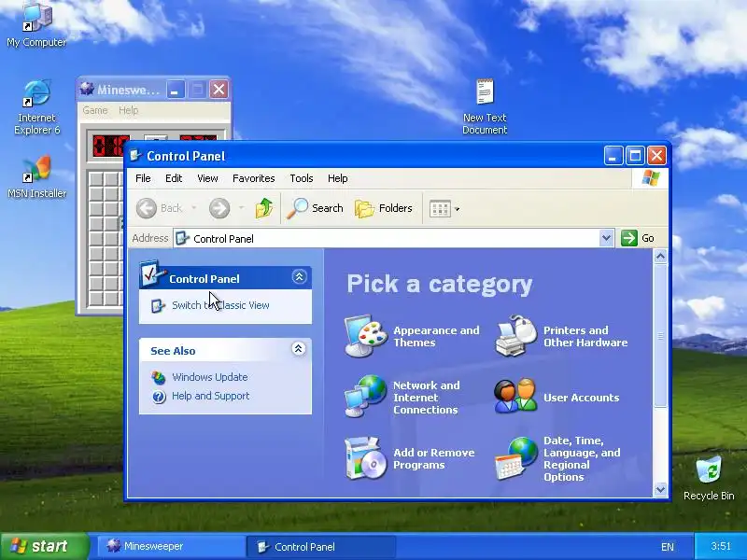This screenshot has width=747, height=560.
Task: Click the Windows flag logo throbber
Action: pyautogui.click(x=650, y=178)
